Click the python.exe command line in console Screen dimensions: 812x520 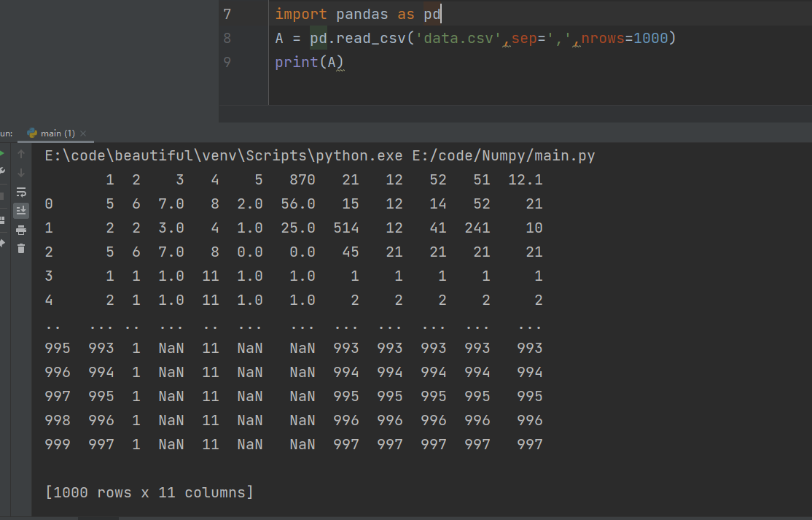[x=319, y=156]
